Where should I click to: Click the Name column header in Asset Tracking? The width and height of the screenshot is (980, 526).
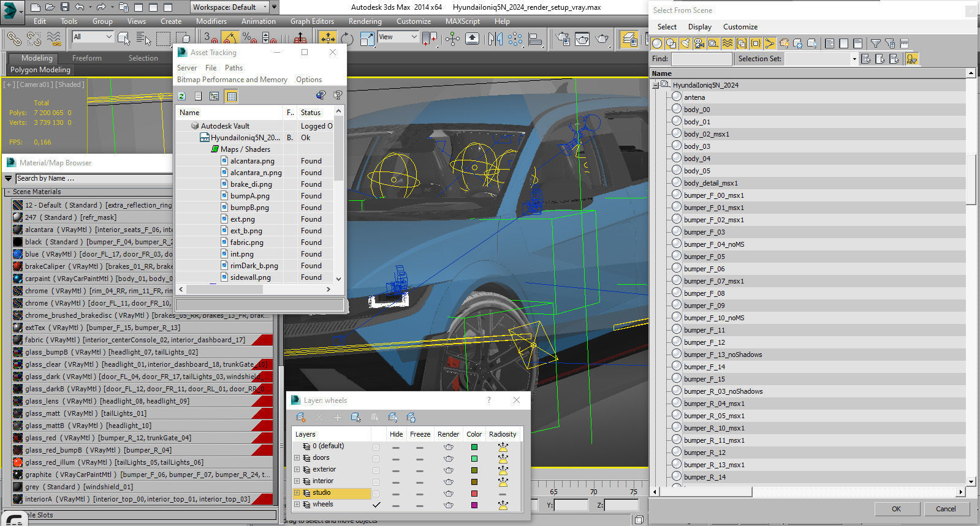click(230, 113)
